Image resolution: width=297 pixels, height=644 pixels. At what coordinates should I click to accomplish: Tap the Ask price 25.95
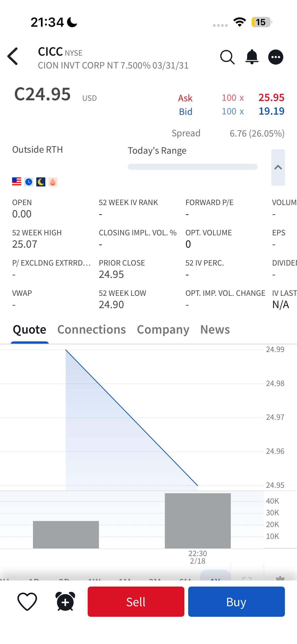[271, 98]
